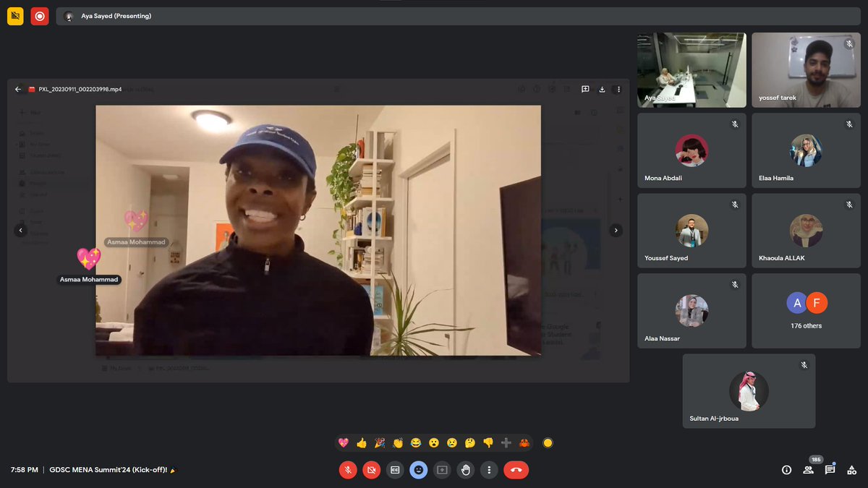Select Aya Sayed's video tile
Viewport: 868px width, 488px height.
pyautogui.click(x=692, y=70)
